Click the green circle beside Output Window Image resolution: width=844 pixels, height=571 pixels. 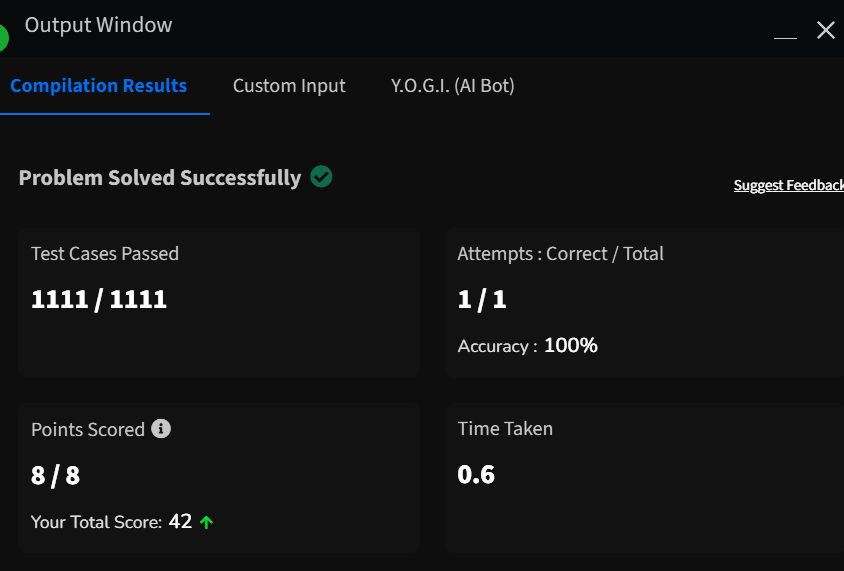(x=4, y=38)
